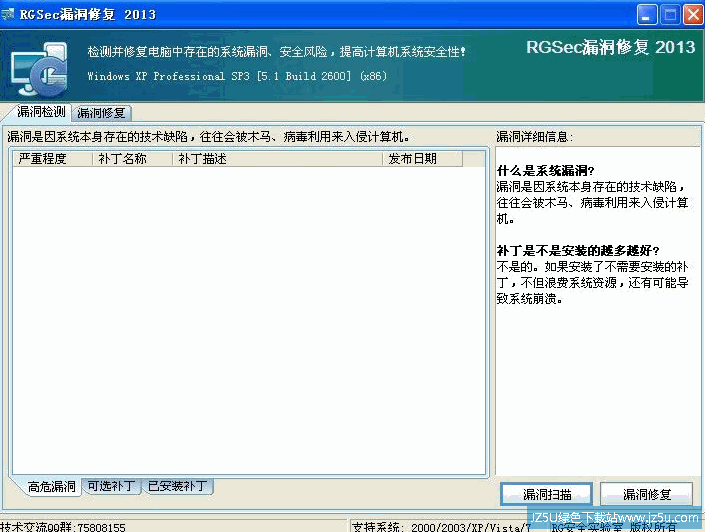The image size is (705, 532).
Task: Click the 技术交流QQ群:75808155 status text
Action: click(63, 527)
